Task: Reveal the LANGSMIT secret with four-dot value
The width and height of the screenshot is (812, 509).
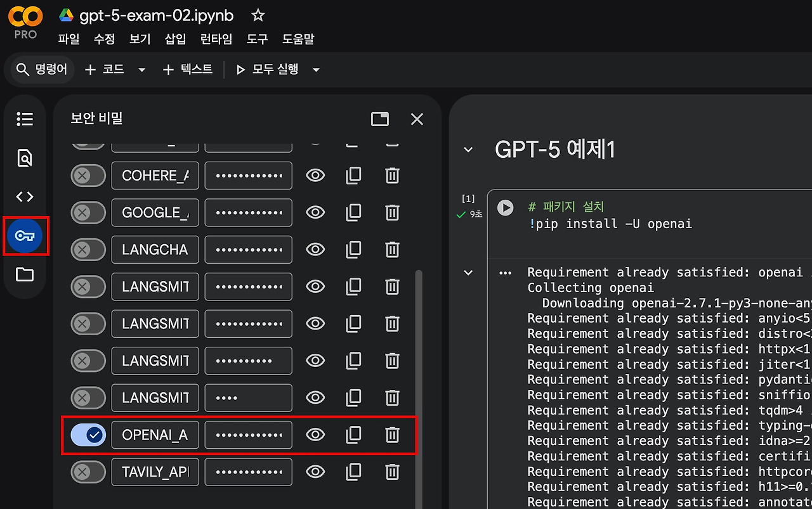Action: click(315, 397)
